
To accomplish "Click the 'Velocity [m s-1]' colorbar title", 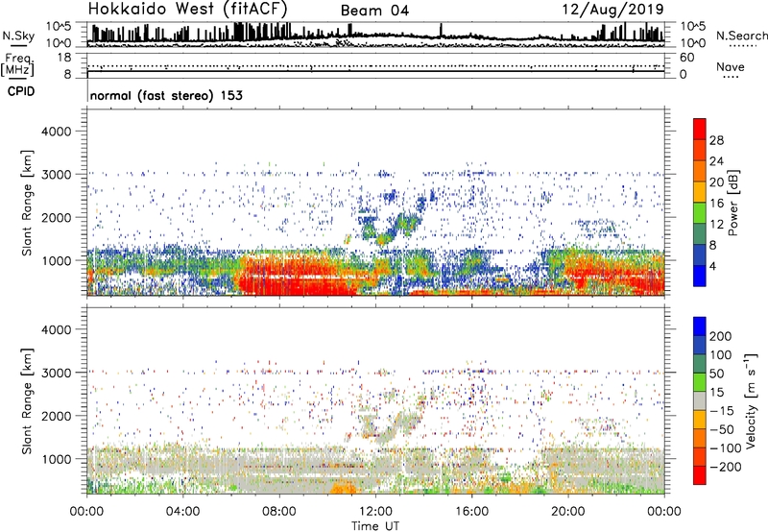I will [751, 400].
